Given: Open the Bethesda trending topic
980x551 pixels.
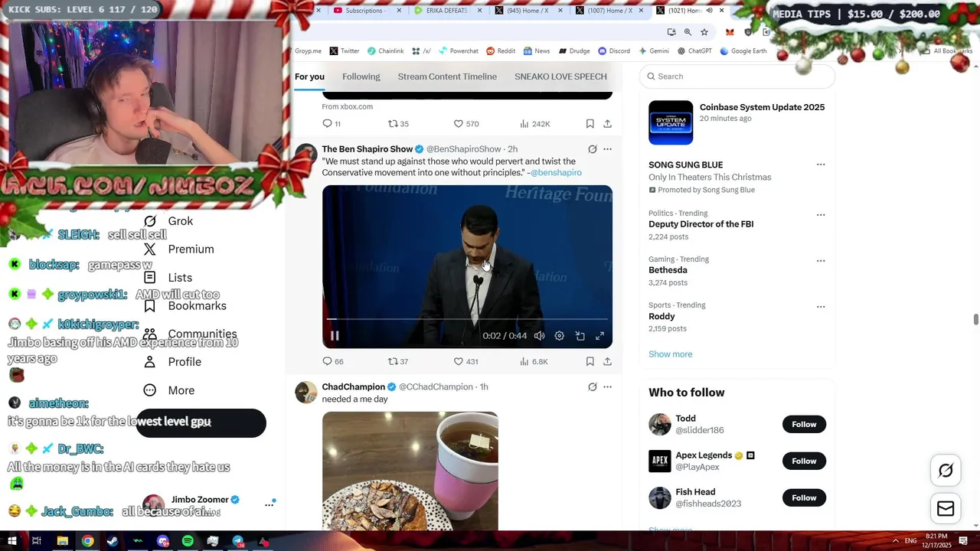Looking at the screenshot, I should click(x=668, y=270).
